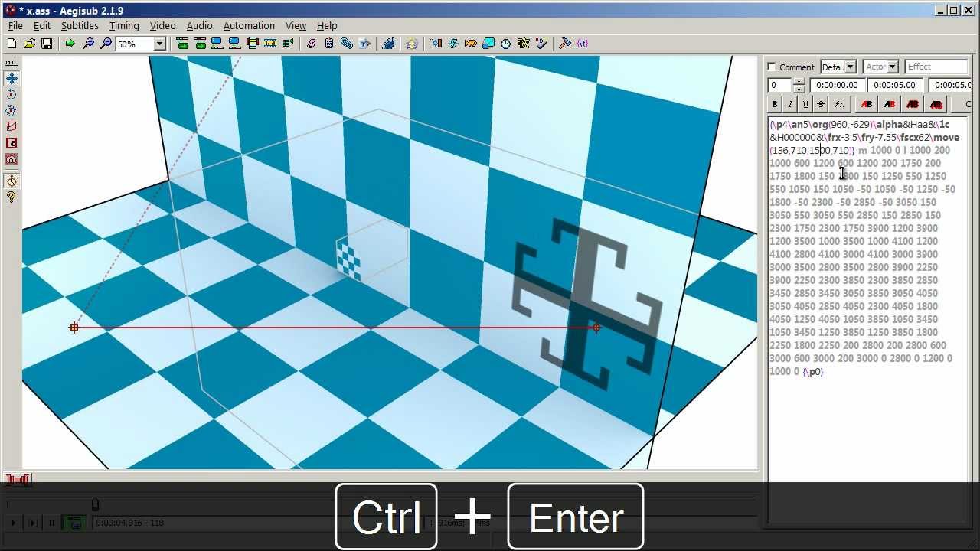Toggle the Comment checkbox
This screenshot has width=980, height=551.
[772, 67]
